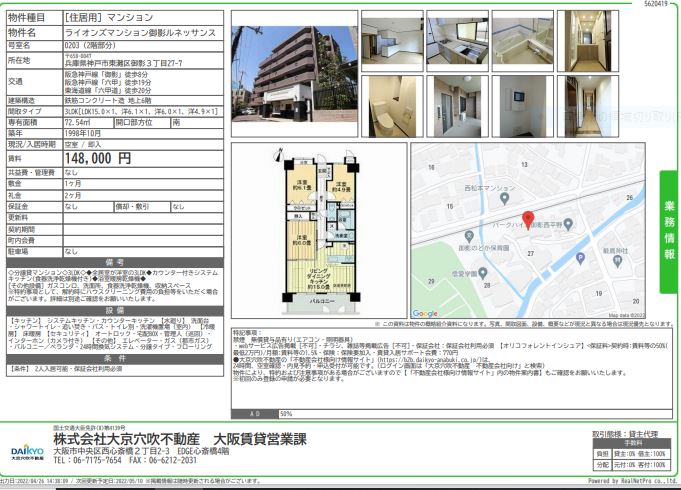Click the 厳島神社 map pin

tap(618, 261)
